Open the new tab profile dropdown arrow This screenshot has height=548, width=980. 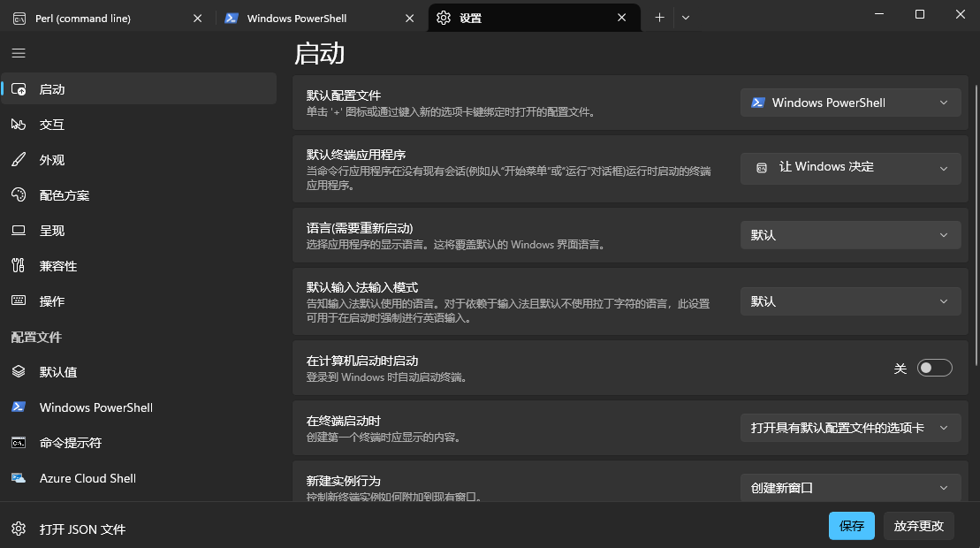pos(686,18)
